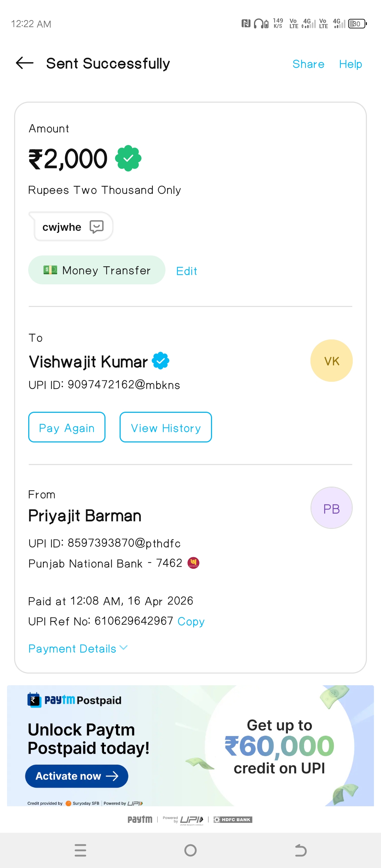The height and width of the screenshot is (868, 381).
Task: Edit the payment category
Action: tap(187, 271)
